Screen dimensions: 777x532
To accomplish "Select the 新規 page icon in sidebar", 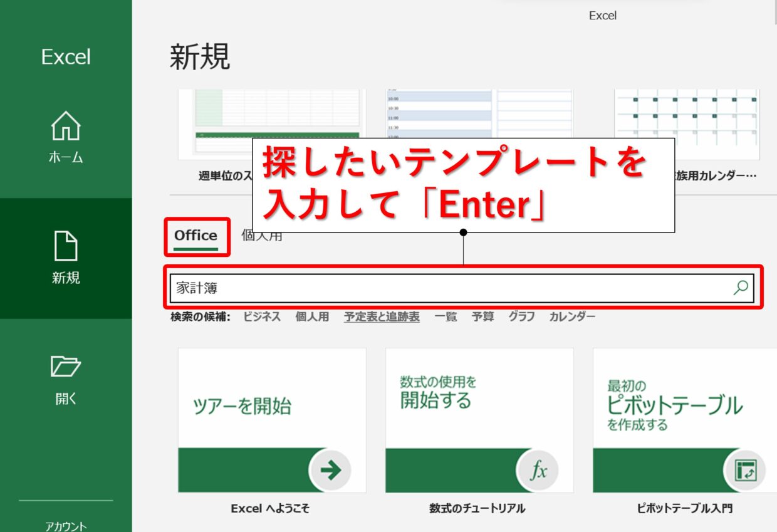I will 66,246.
